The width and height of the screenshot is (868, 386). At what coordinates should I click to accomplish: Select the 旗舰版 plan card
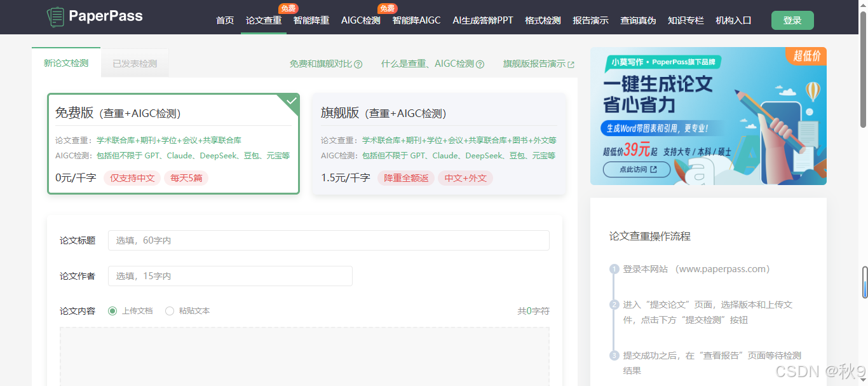tap(438, 144)
